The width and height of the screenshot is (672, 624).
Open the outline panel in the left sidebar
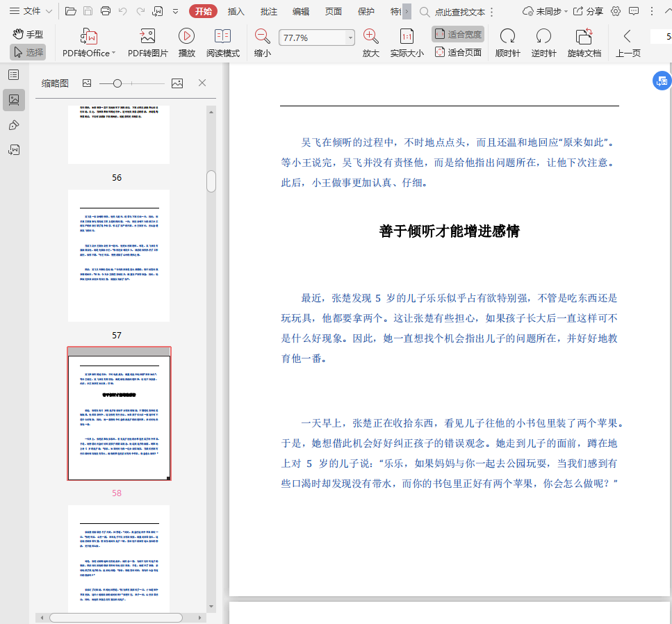click(13, 75)
